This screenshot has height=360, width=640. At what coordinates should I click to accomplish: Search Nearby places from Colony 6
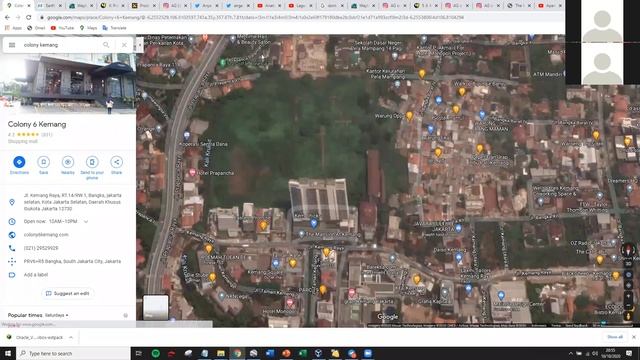(68, 165)
